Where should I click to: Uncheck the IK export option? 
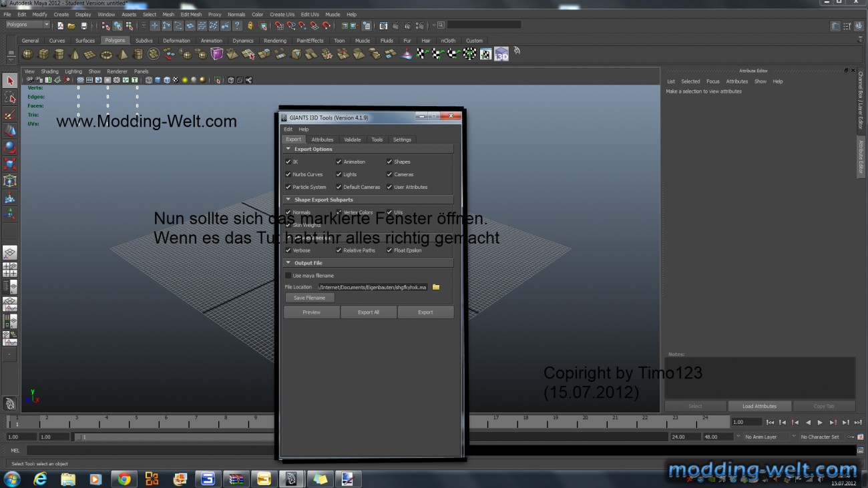(x=288, y=162)
